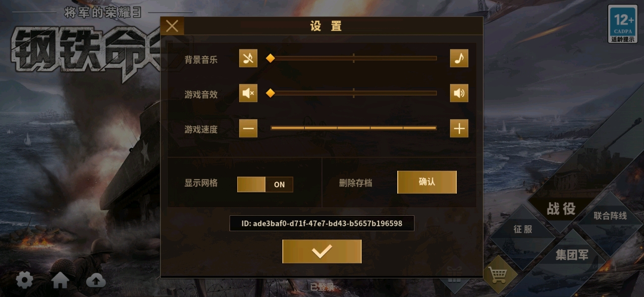Mute background music with crossed-note icon
This screenshot has width=644, height=297.
[x=248, y=58]
